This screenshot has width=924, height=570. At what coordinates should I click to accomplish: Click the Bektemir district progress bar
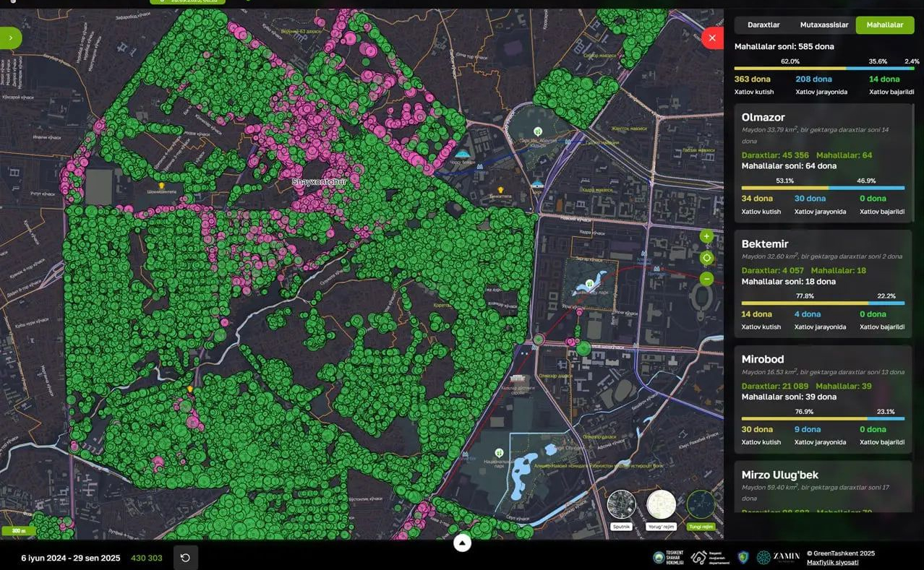823,303
